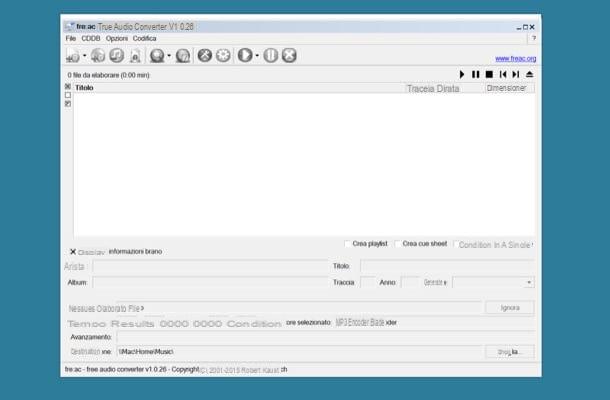Click the toggle-selection joblist checkbox icon
The height and width of the screenshot is (400, 610).
[x=68, y=104]
